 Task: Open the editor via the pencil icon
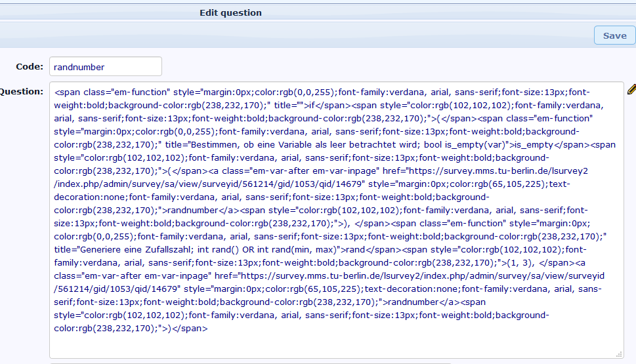[631, 89]
